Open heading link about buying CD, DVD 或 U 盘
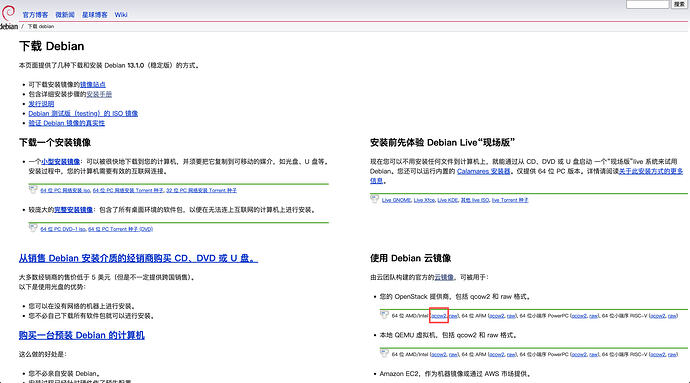The image size is (690, 383). click(x=138, y=258)
